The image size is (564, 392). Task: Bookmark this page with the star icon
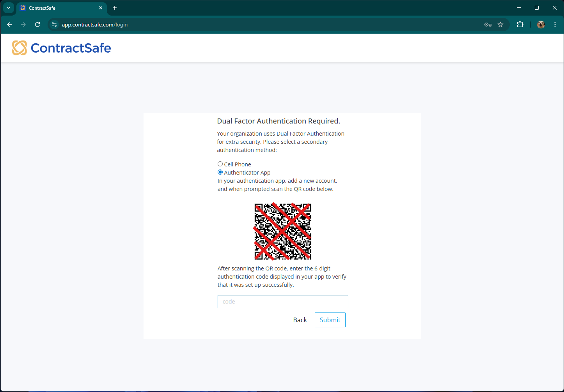click(500, 25)
